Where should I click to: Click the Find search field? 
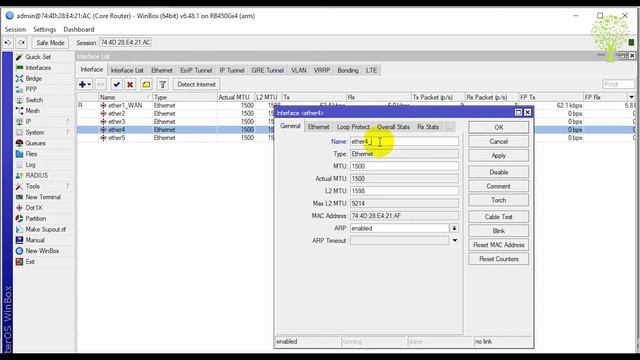click(x=618, y=84)
